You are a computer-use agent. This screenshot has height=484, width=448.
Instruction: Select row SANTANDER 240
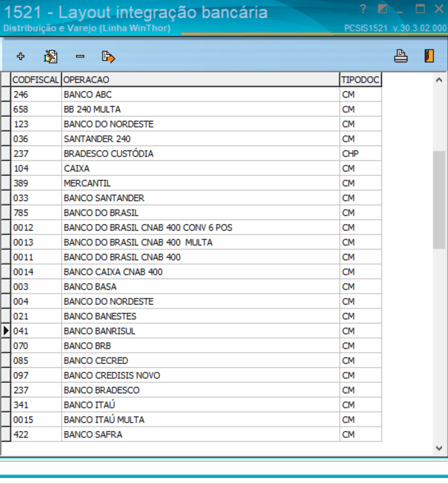tap(196, 139)
